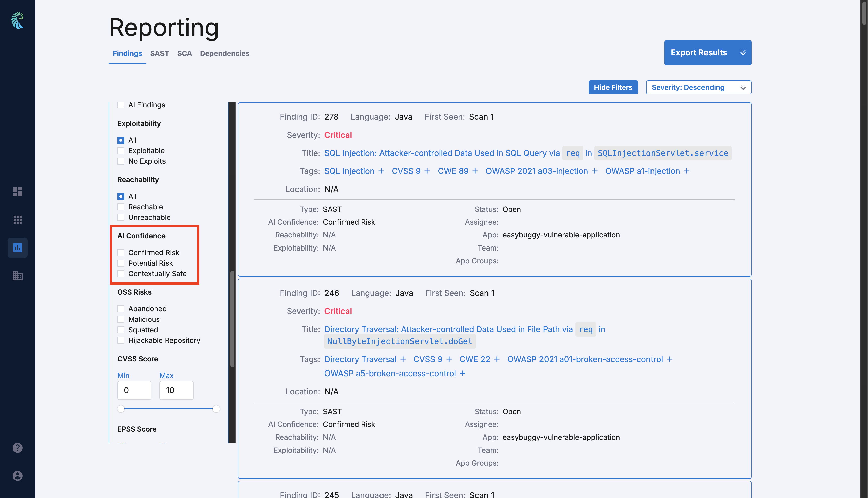
Task: Click the CWE 22 tag link
Action: tap(474, 359)
